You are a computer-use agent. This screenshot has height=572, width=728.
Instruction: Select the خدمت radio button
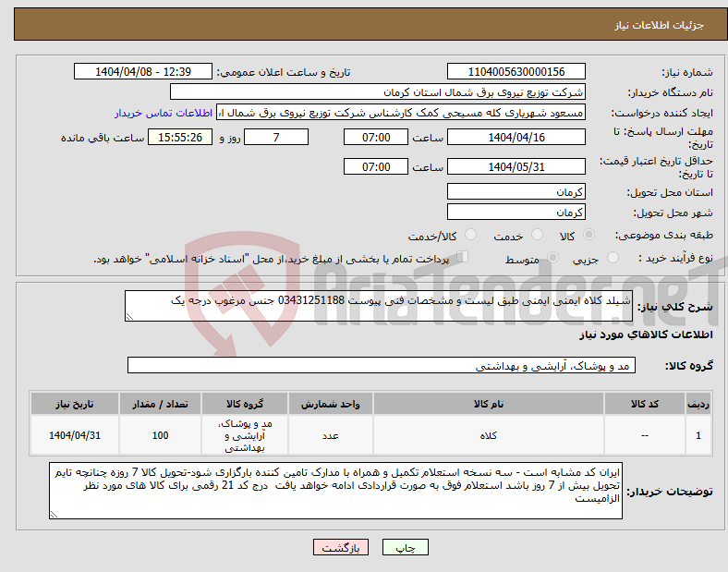pos(537,235)
